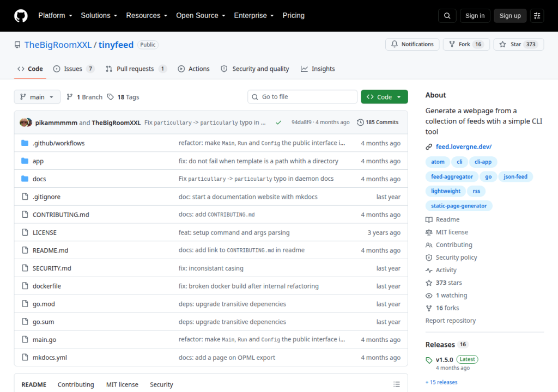This screenshot has width=558, height=392.
Task: Open the mkdocs.yml file
Action: pos(50,358)
